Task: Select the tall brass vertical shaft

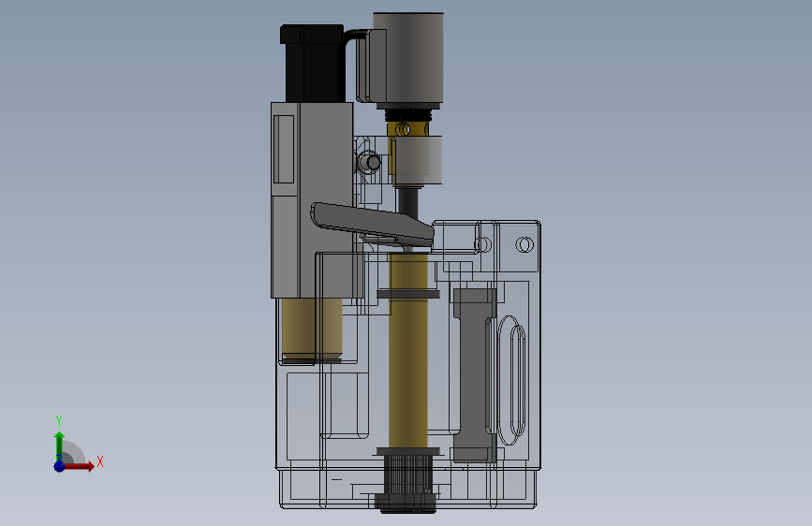Action: pos(408,349)
